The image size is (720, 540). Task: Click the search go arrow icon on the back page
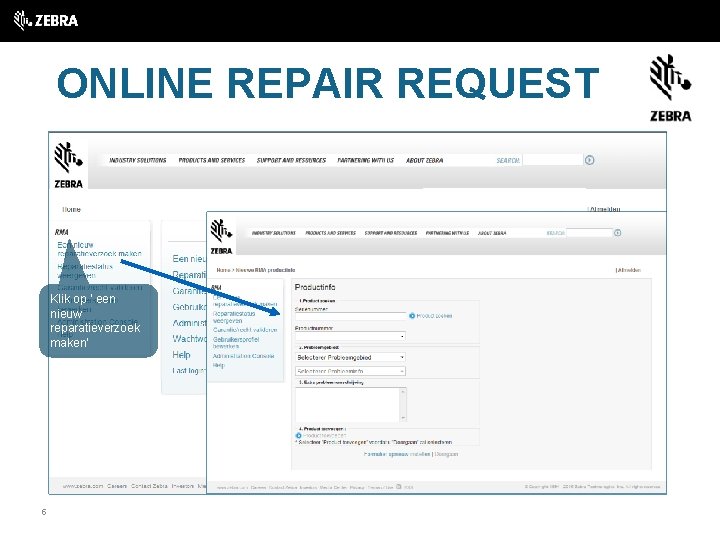[590, 160]
